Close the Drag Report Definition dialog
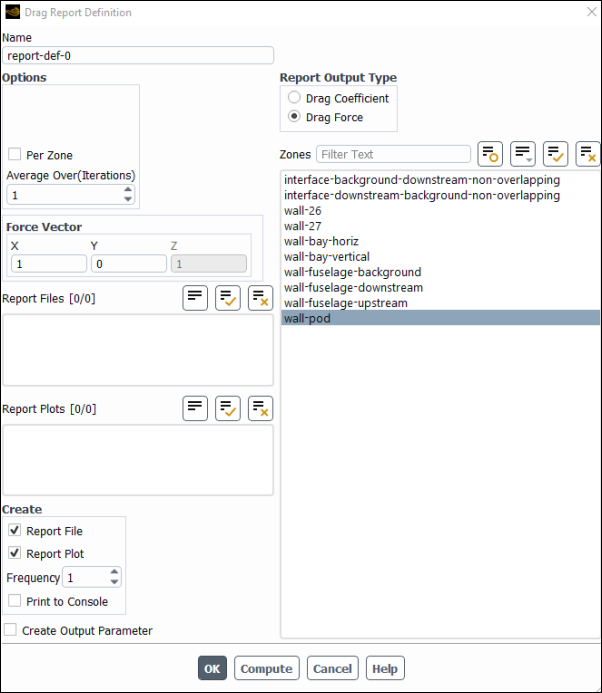Image resolution: width=602 pixels, height=693 pixels. (591, 12)
